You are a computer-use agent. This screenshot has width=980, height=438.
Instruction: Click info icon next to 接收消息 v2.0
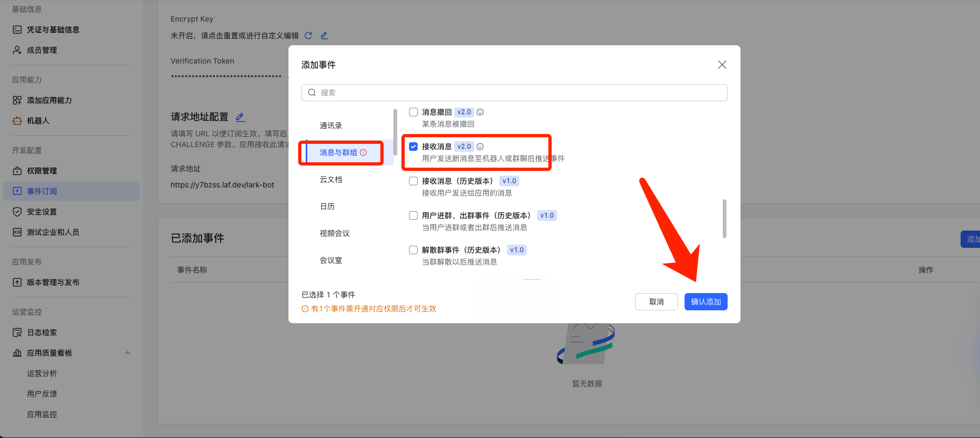point(480,147)
